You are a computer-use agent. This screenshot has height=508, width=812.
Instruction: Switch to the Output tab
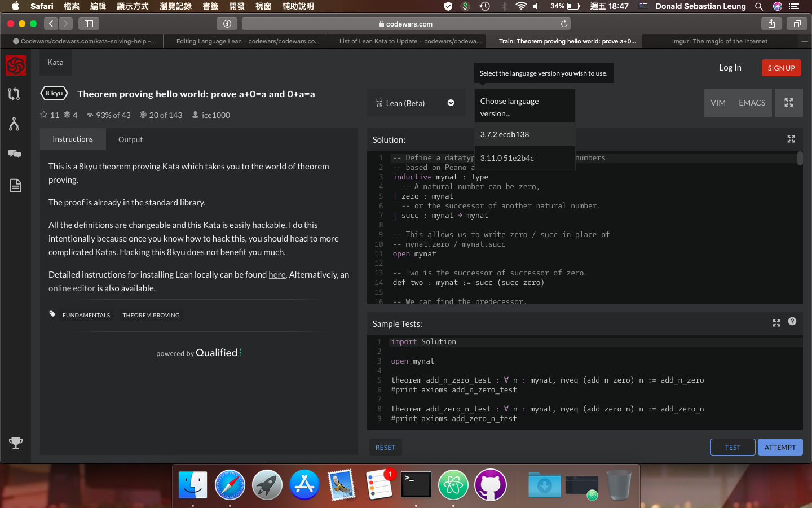[130, 139]
